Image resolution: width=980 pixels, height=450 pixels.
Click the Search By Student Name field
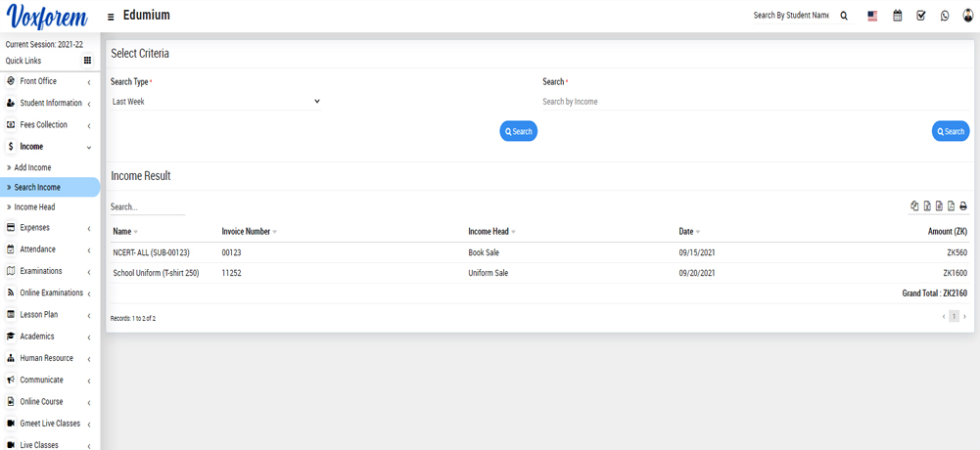click(x=791, y=17)
